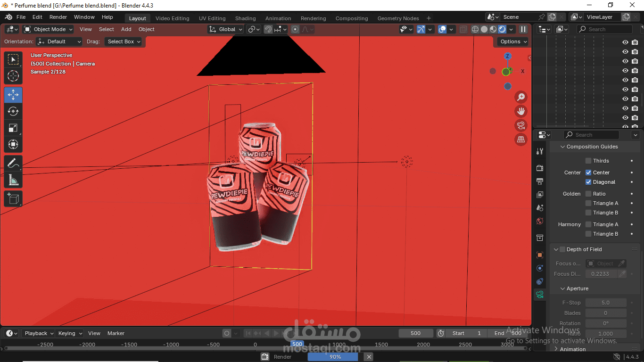
Task: Open the Object Constraints properties tab
Action: [540, 281]
